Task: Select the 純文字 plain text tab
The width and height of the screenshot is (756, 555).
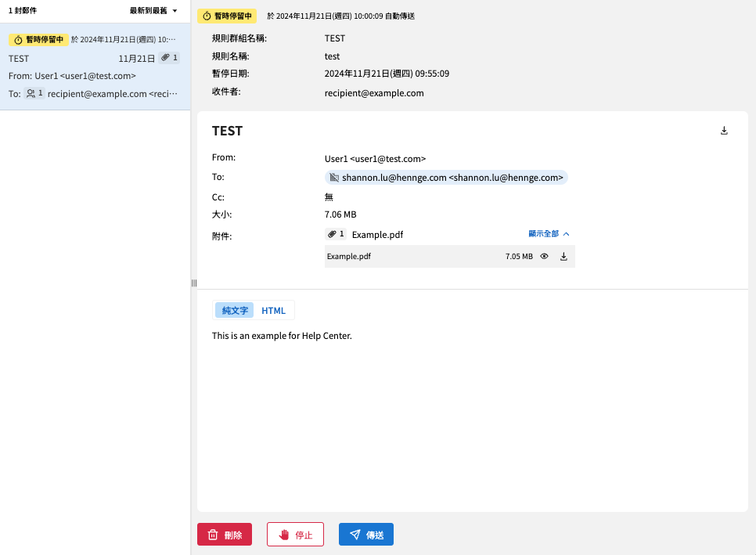Action: 235,311
